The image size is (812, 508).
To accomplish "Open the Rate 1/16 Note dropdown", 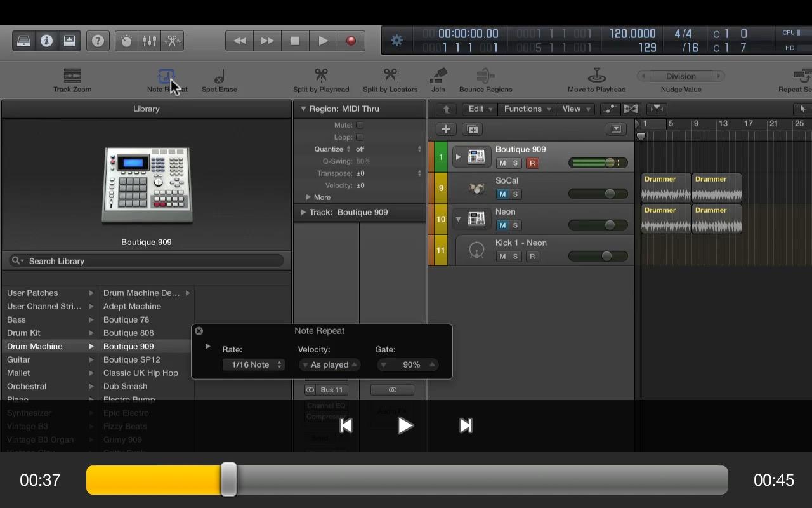I will [x=253, y=364].
